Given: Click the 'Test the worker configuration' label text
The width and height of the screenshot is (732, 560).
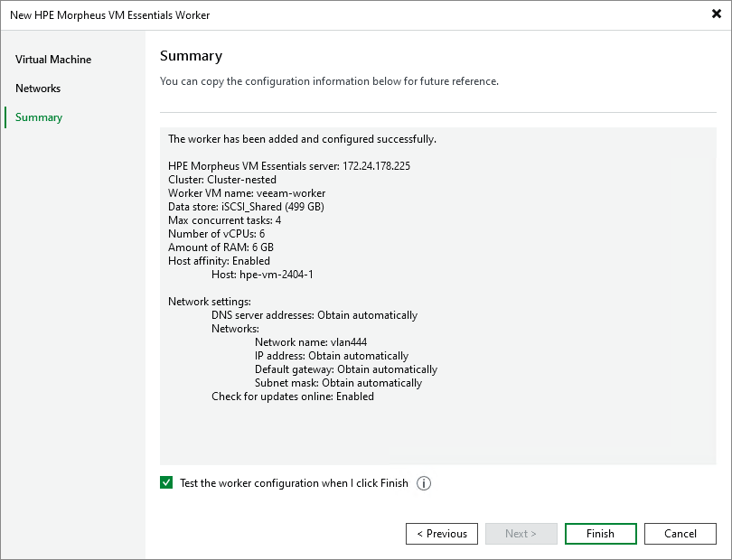Looking at the screenshot, I should coord(294,483).
